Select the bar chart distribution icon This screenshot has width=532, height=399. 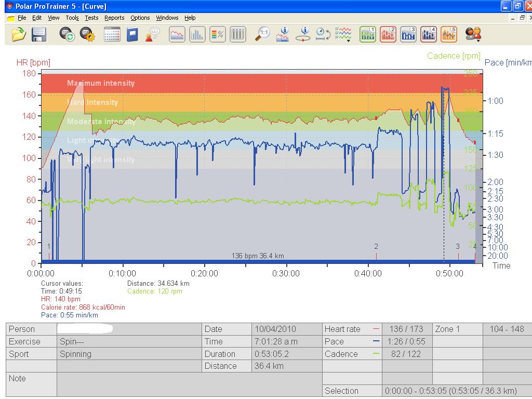(x=197, y=34)
